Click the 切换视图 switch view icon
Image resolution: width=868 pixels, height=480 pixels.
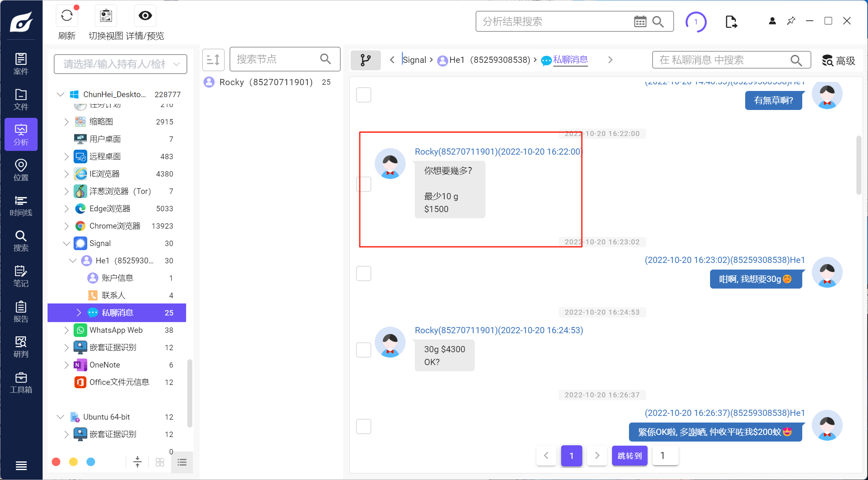point(106,16)
